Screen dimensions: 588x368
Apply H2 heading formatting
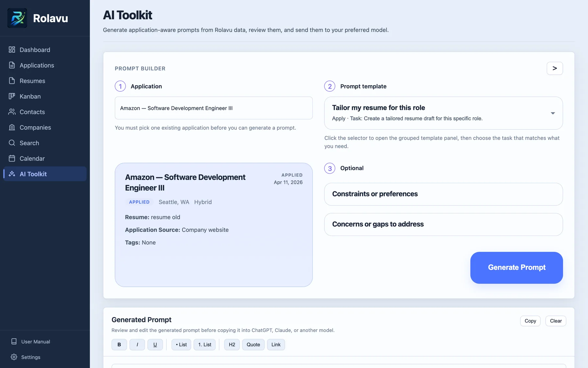(x=232, y=344)
